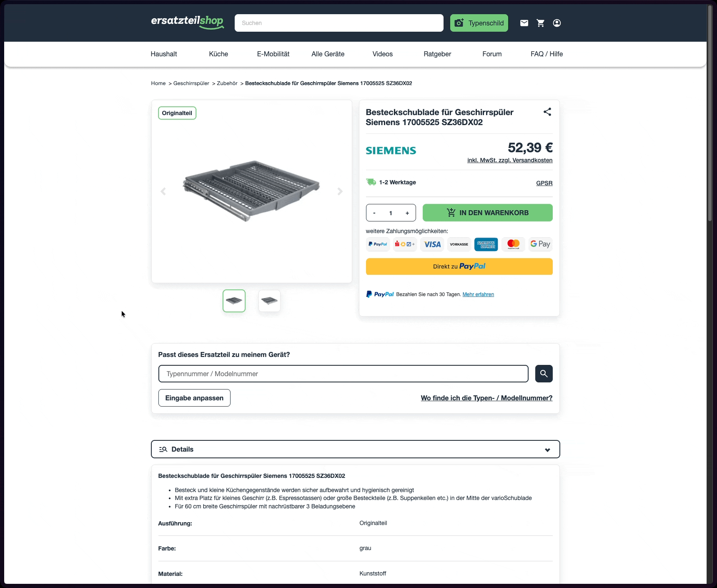Image resolution: width=717 pixels, height=588 pixels.
Task: Click the ersatzteilshop logo
Action: (188, 22)
